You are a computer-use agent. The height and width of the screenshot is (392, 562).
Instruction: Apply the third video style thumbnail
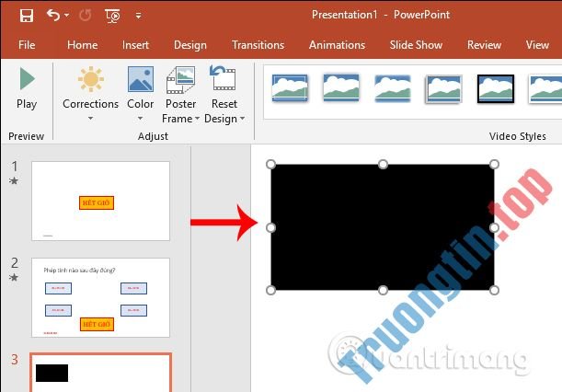pyautogui.click(x=393, y=88)
